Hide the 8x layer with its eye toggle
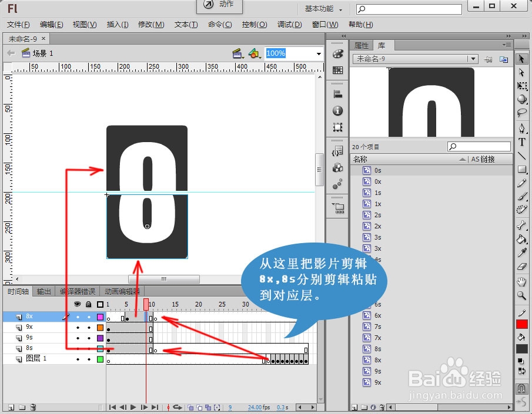The image size is (532, 414). pyautogui.click(x=78, y=317)
